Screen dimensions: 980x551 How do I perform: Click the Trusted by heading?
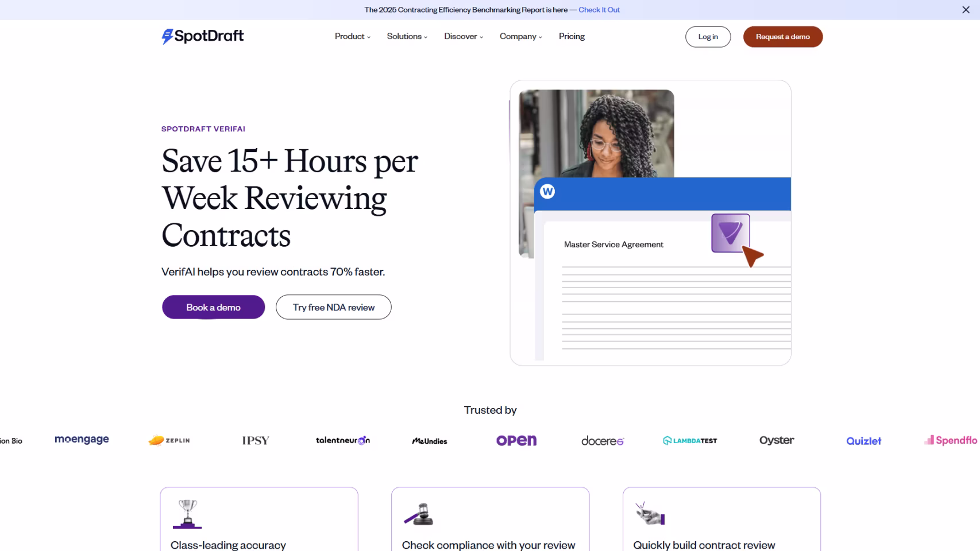[x=490, y=410]
